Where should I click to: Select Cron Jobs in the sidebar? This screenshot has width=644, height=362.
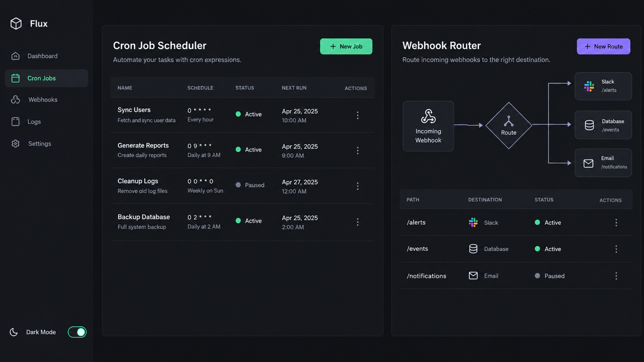coord(46,78)
